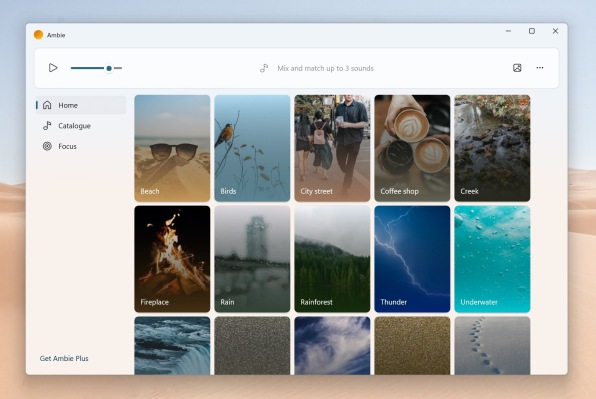Click the Home icon in the sidebar

tap(47, 105)
